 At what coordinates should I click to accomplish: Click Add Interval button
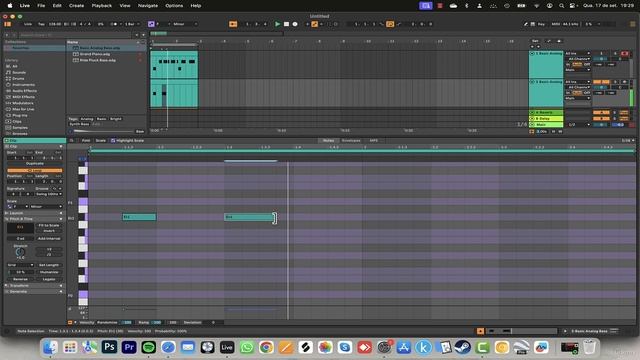(x=49, y=238)
